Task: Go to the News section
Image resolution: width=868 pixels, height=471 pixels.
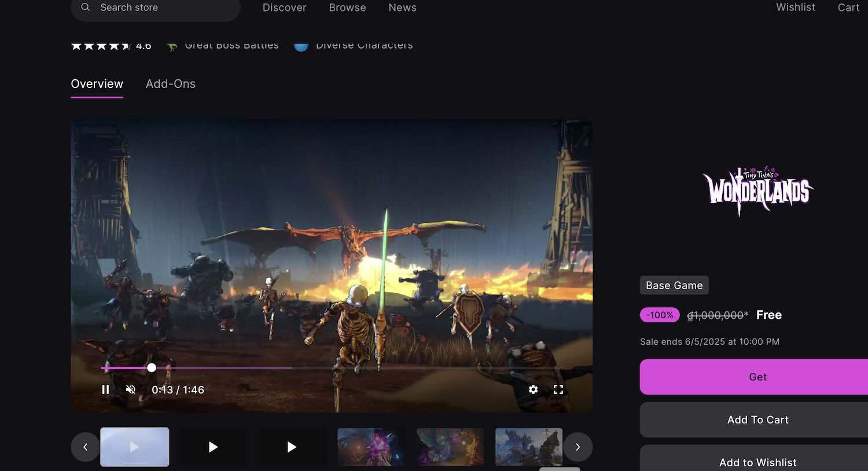Action: click(402, 8)
